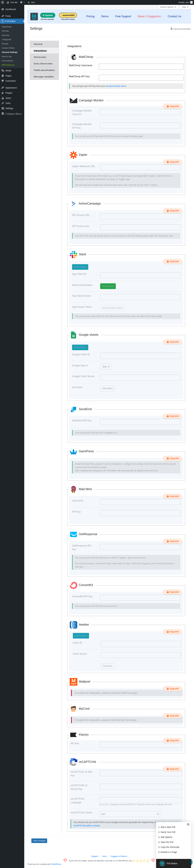Click the Poll Maker logo icon in header

pos(34,16)
